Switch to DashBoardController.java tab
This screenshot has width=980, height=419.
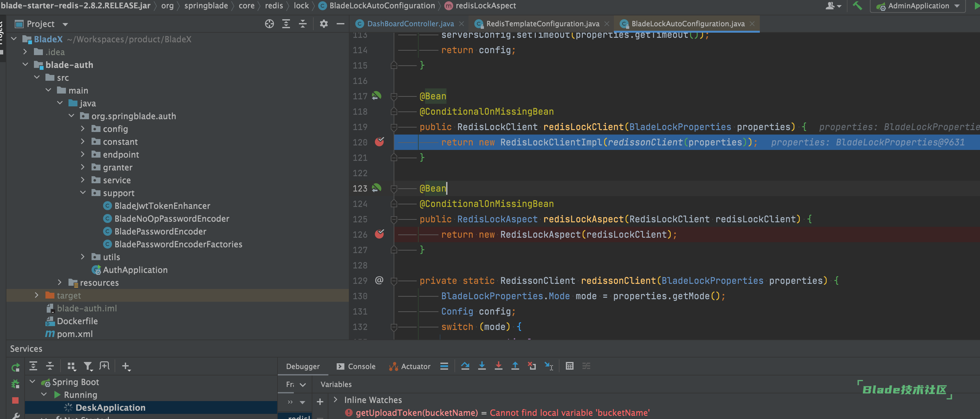click(x=411, y=24)
